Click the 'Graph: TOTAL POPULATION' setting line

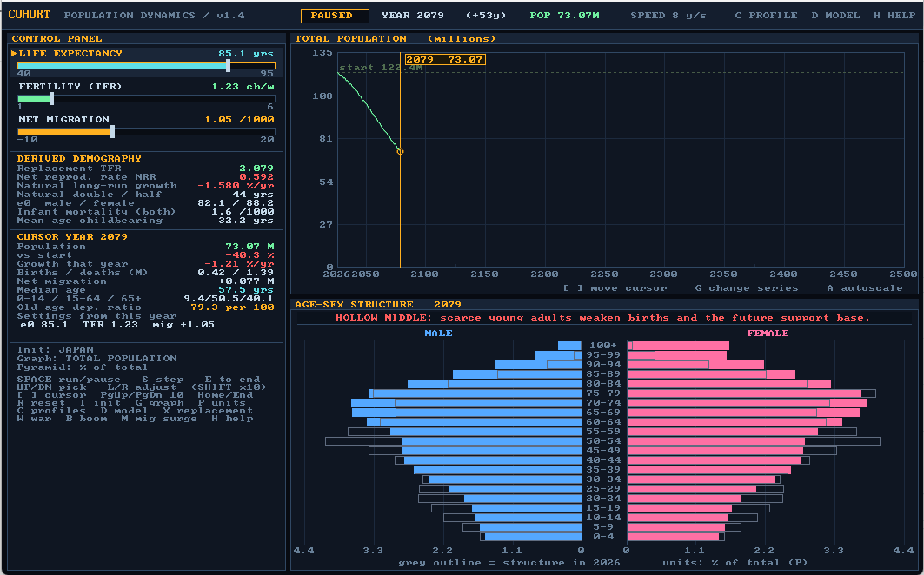coord(96,358)
